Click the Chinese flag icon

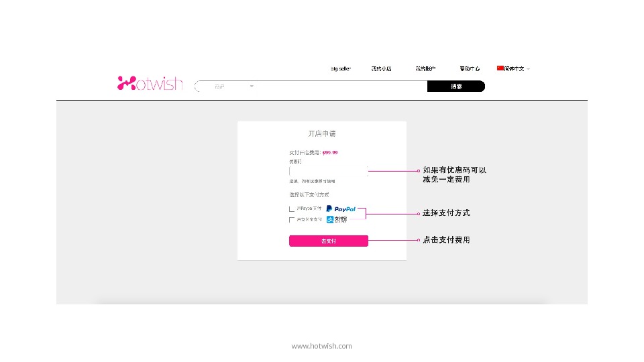pyautogui.click(x=500, y=68)
